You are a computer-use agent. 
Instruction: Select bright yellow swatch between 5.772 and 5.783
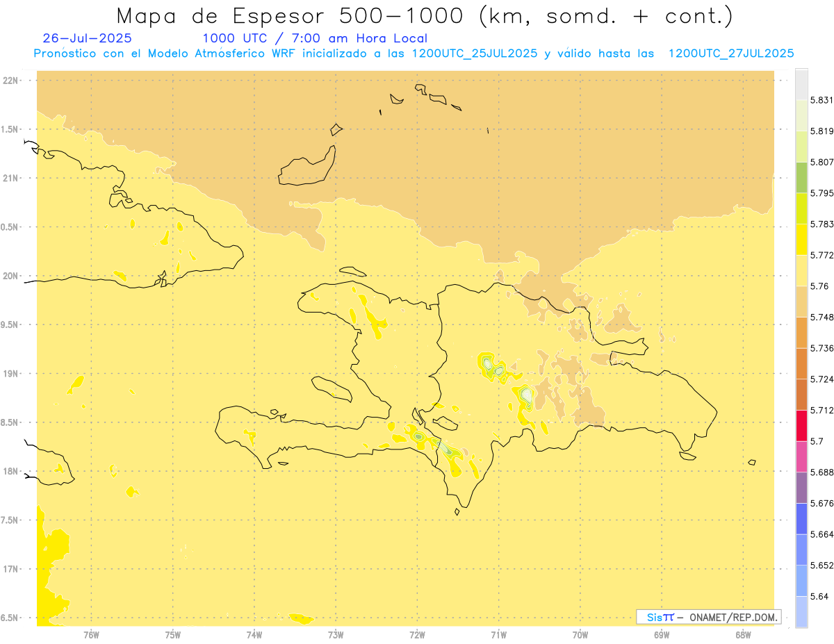(801, 240)
